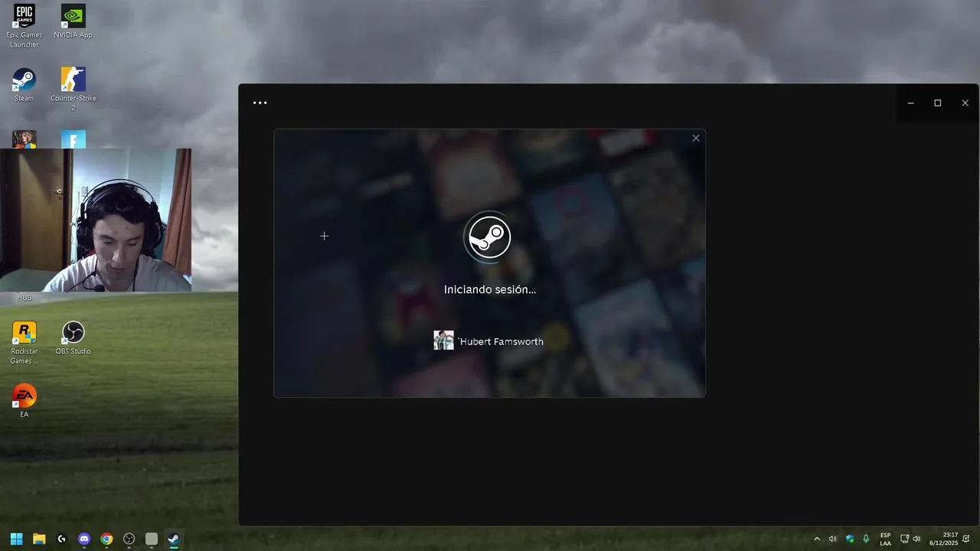Open the network status tray icon
980x551 pixels.
point(904,539)
